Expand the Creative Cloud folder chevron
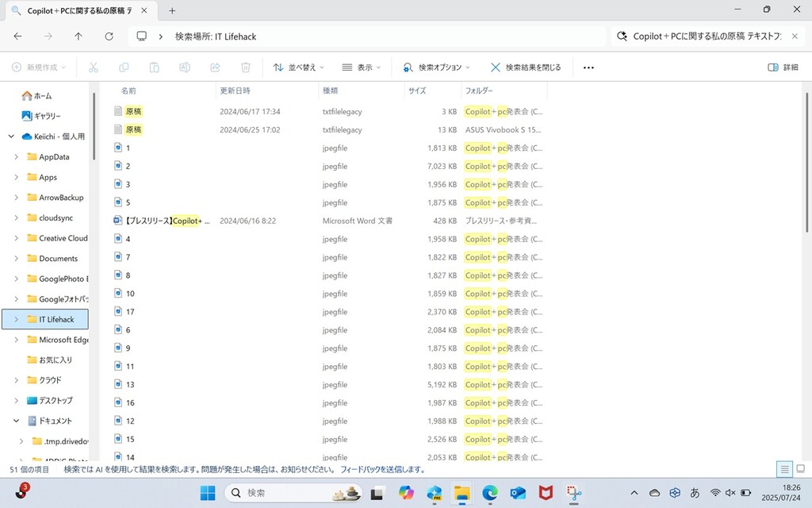The image size is (812, 508). (16, 238)
